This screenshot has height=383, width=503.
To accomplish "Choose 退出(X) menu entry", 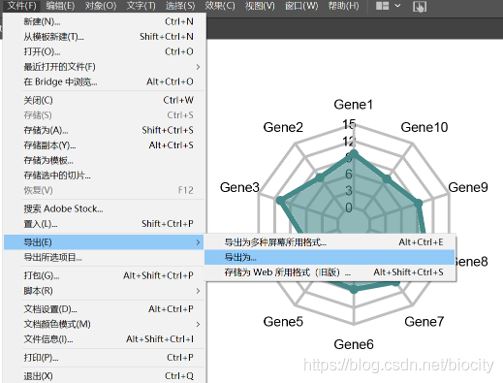I will click(105, 376).
